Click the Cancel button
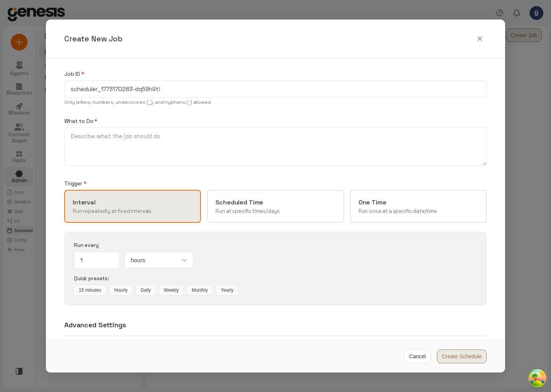 [417, 356]
